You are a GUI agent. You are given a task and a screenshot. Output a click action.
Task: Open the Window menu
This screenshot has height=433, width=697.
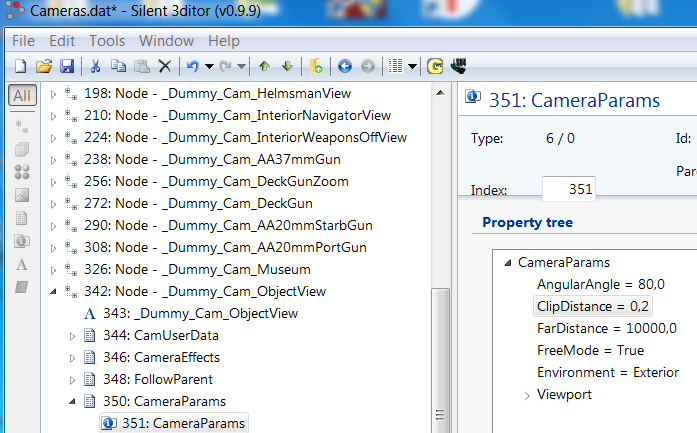166,41
